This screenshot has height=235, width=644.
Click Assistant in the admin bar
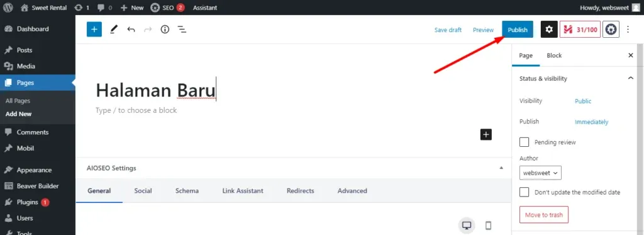205,8
